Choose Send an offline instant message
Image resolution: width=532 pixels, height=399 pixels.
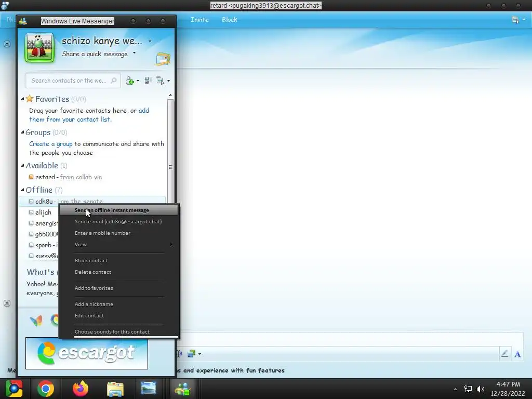[119, 210]
